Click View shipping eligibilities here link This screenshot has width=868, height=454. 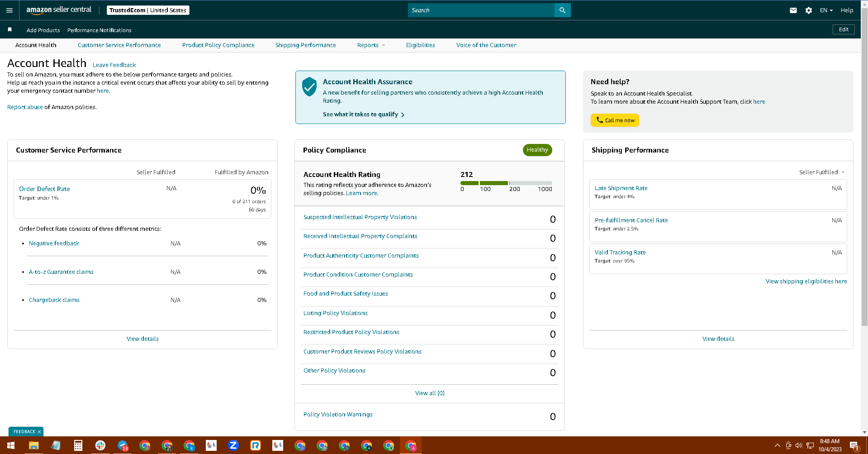806,281
